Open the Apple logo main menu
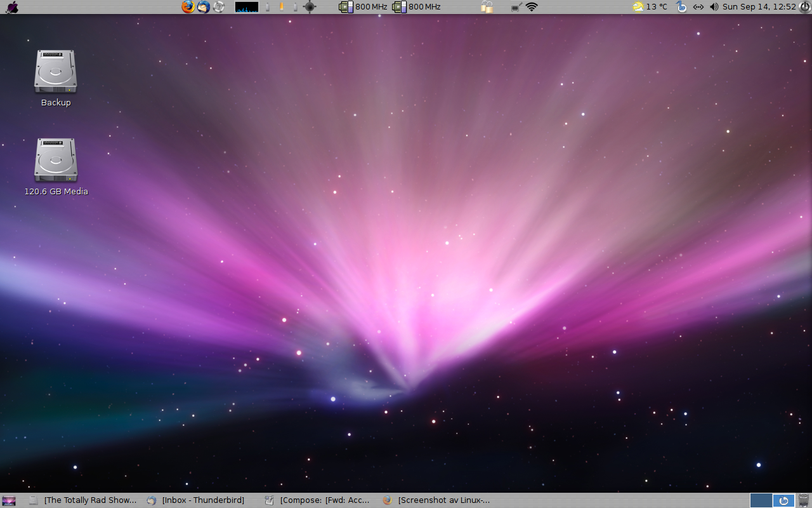Image resolution: width=812 pixels, height=508 pixels. (x=11, y=7)
